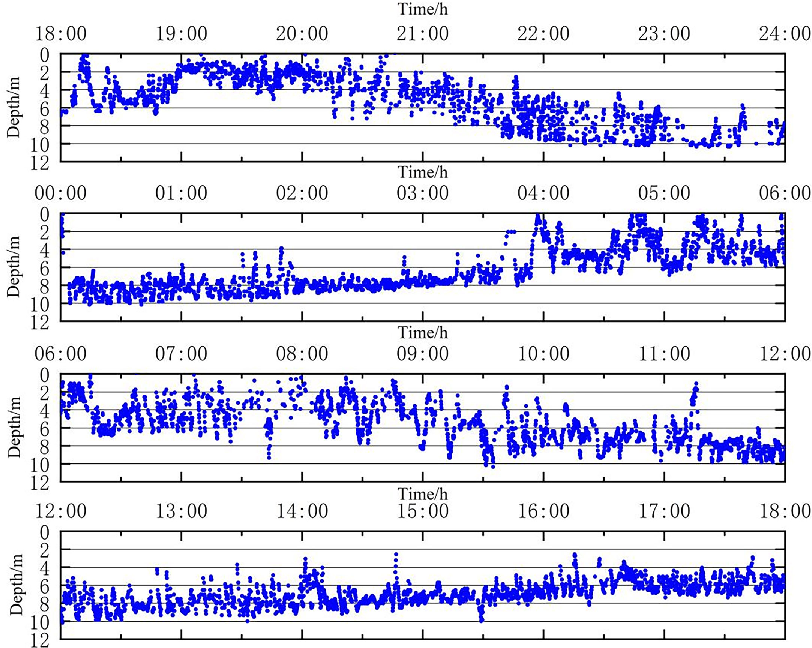
Task: Click the depth 10 tick on the 06:00–12:00 chart
Action: (x=40, y=465)
